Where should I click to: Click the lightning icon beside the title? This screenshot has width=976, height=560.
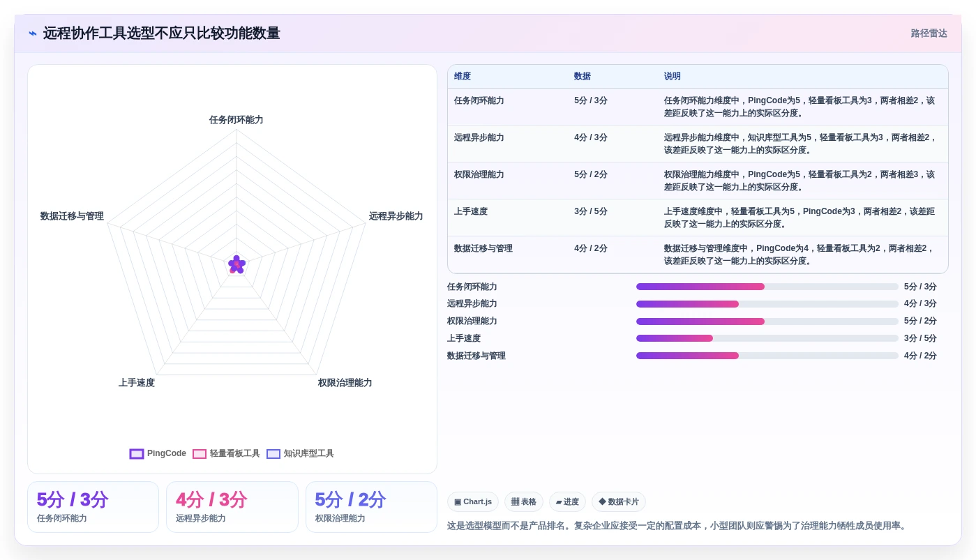pyautogui.click(x=33, y=33)
